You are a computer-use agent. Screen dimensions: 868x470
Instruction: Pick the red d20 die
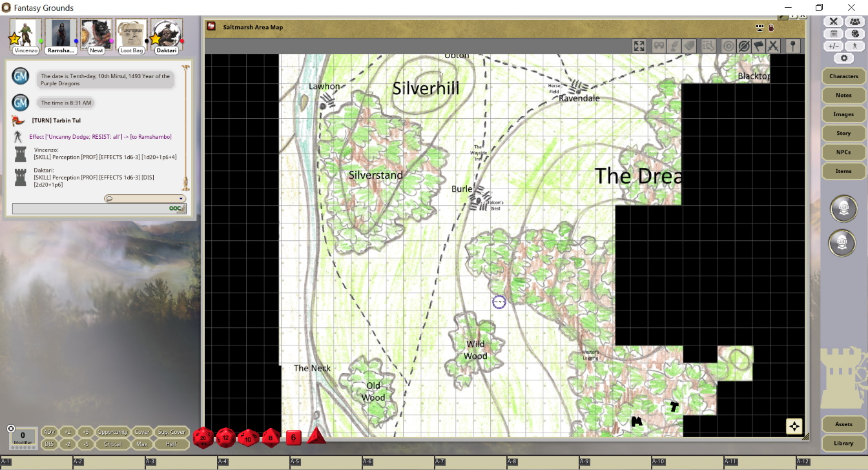[203, 438]
